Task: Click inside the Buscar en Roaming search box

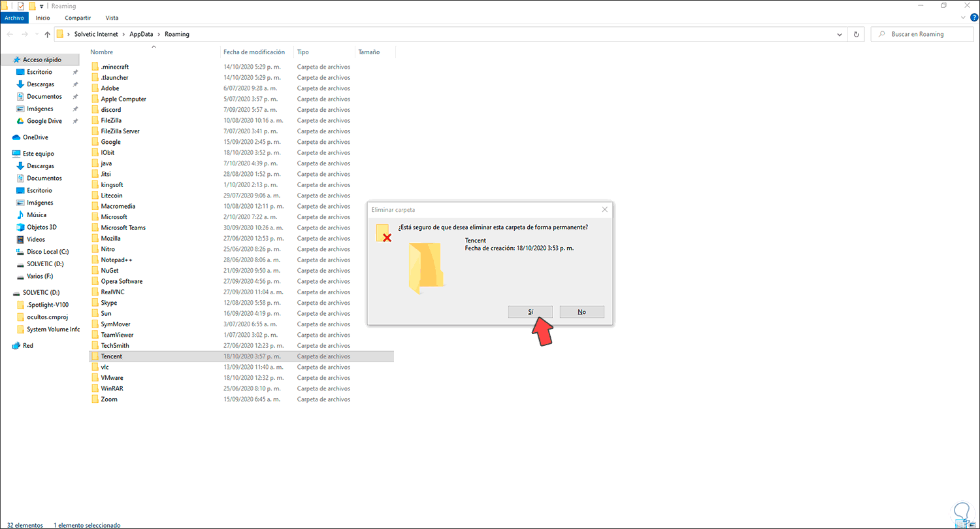Action: (921, 33)
